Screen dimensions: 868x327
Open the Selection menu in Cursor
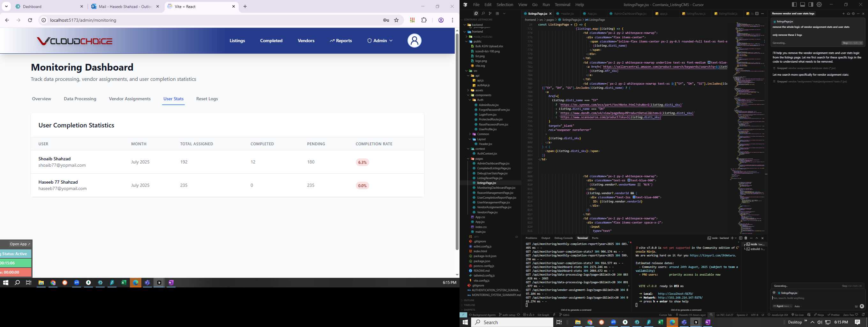click(505, 5)
